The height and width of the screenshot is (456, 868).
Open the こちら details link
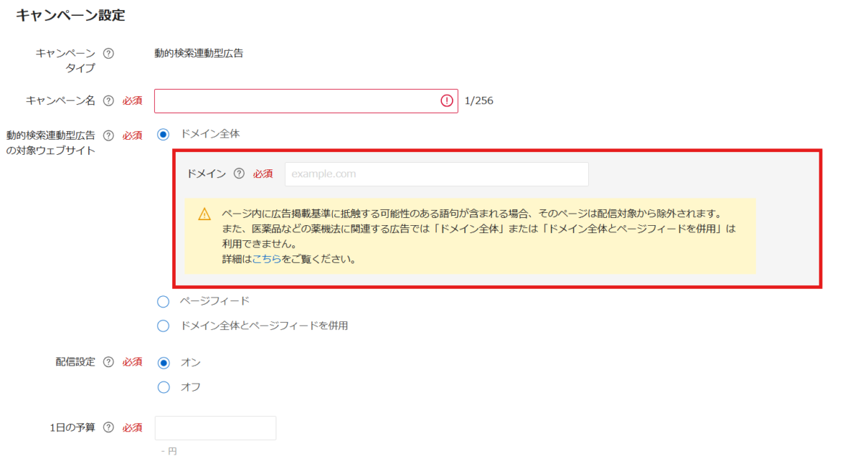[x=266, y=259]
